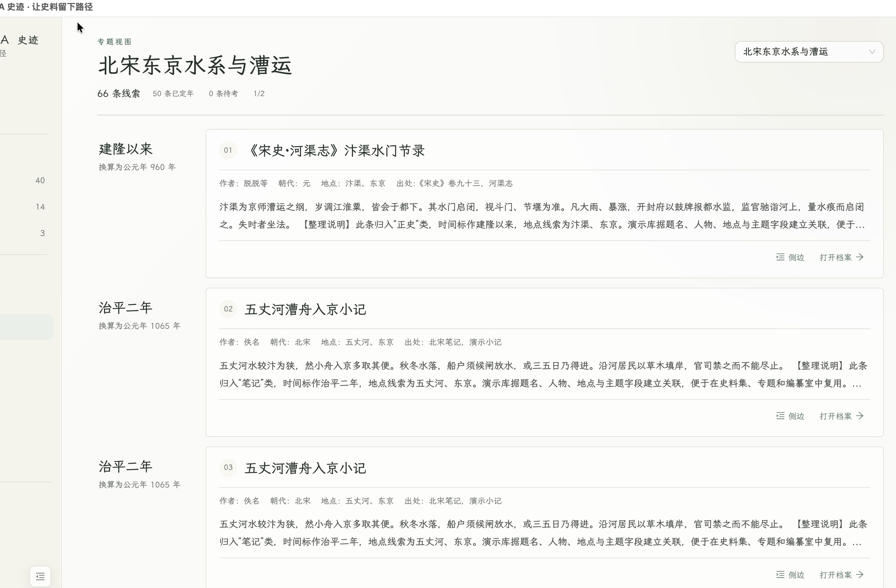Viewport: 896px width, 588px height.
Task: Click the page heading 北宋东京水系与漕运
Action: tap(195, 65)
